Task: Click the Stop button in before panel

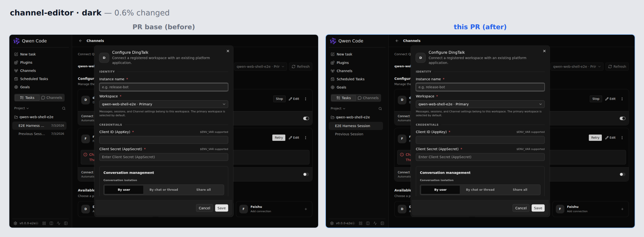Action: click(x=279, y=99)
